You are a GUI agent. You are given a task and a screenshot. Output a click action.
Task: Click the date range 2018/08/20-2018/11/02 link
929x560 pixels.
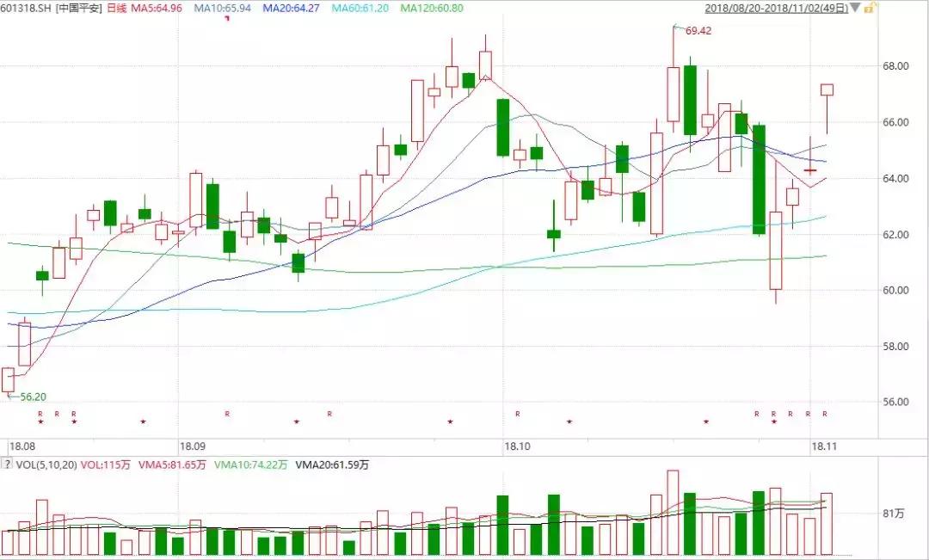click(776, 9)
